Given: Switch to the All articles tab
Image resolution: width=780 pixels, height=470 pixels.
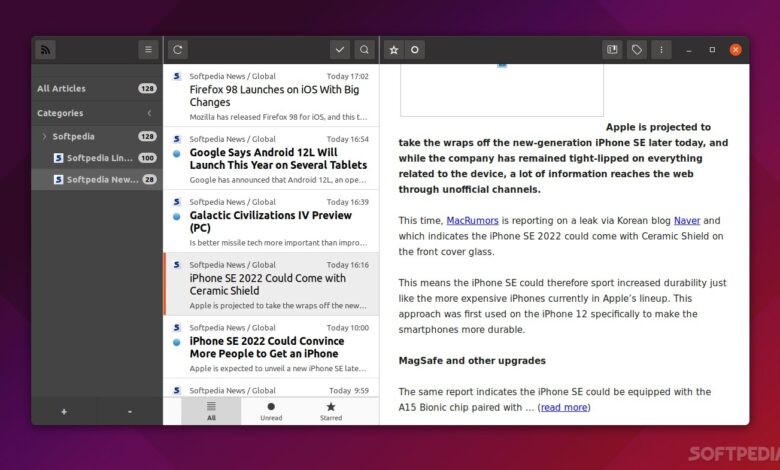Looking at the screenshot, I should click(211, 411).
